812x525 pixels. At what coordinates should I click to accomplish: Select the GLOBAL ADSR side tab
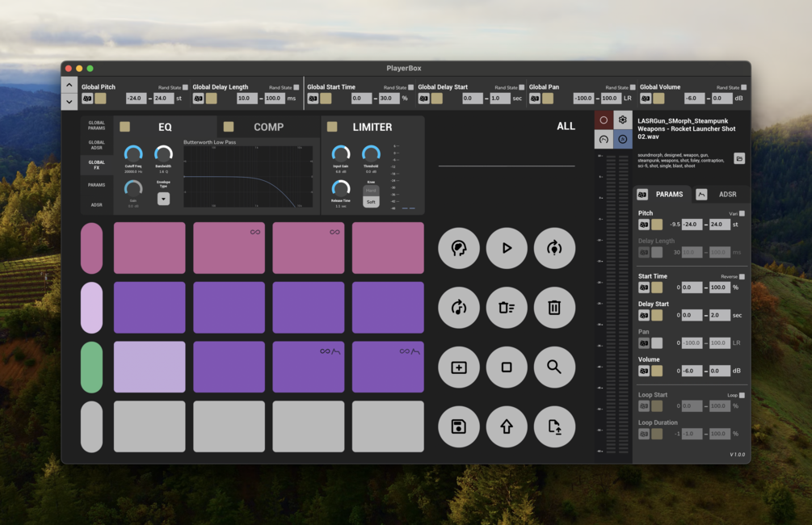point(96,145)
